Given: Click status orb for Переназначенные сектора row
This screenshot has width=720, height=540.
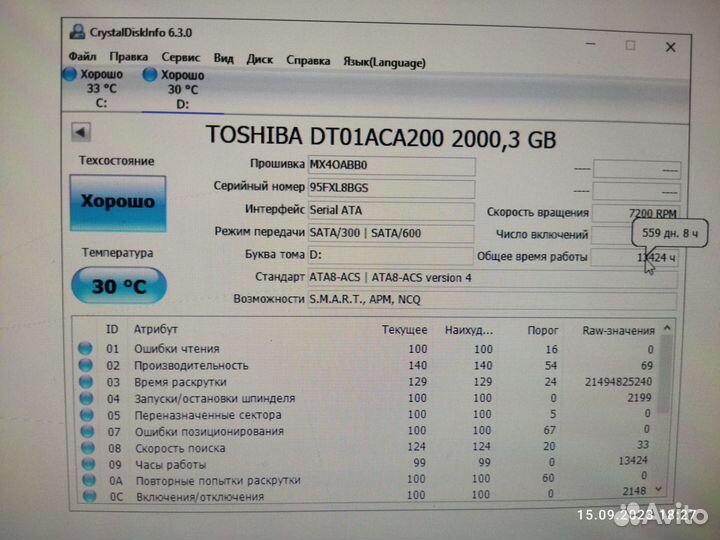Looking at the screenshot, I should [87, 415].
